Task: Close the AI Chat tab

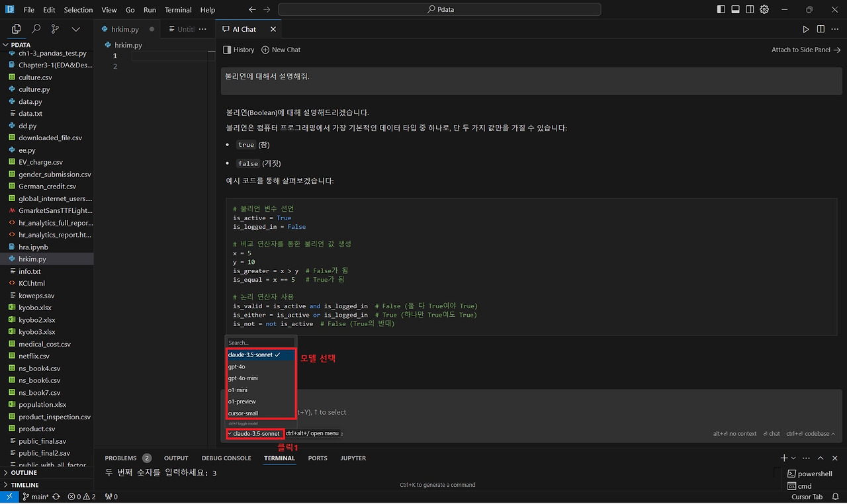Action: pyautogui.click(x=273, y=29)
